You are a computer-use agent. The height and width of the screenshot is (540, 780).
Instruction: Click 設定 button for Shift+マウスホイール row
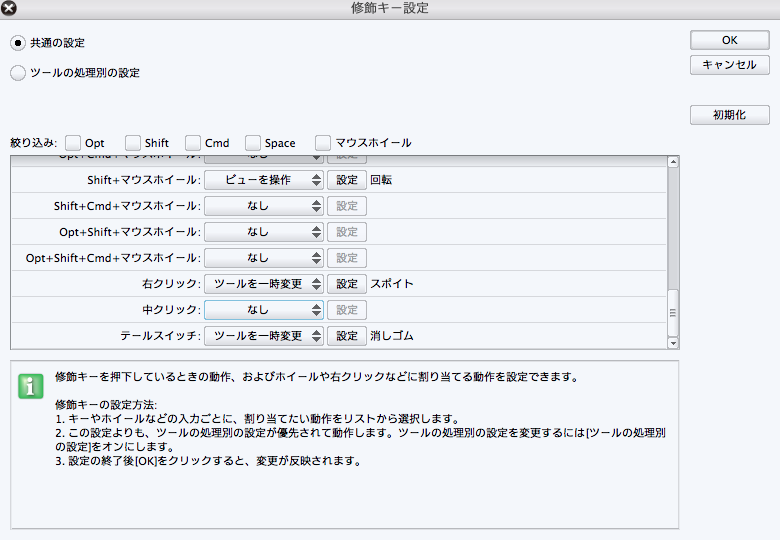tap(346, 180)
